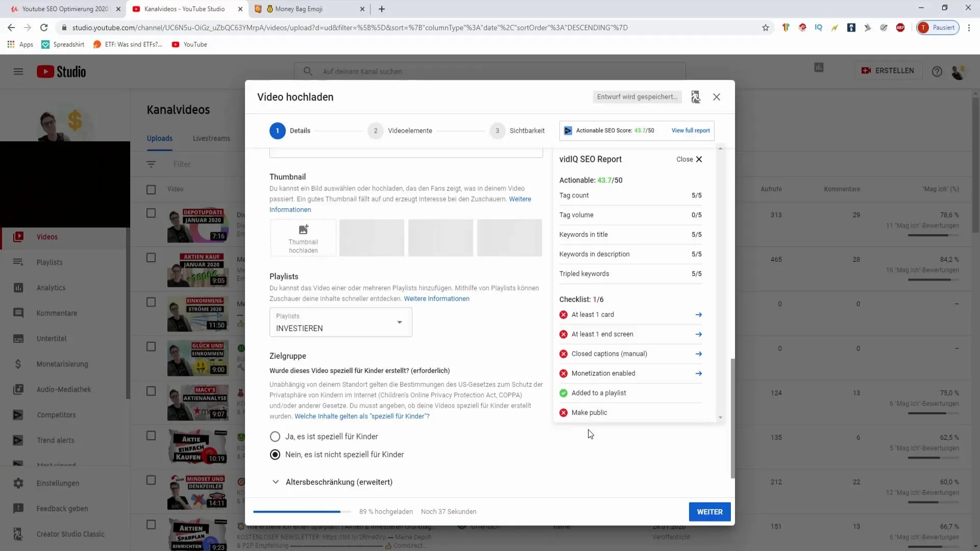Click Feedback geben icon in sidebar
The image size is (980, 551).
click(18, 509)
